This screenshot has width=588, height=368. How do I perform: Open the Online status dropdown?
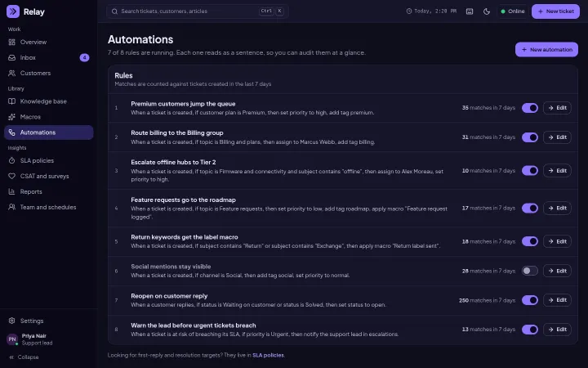pyautogui.click(x=513, y=11)
